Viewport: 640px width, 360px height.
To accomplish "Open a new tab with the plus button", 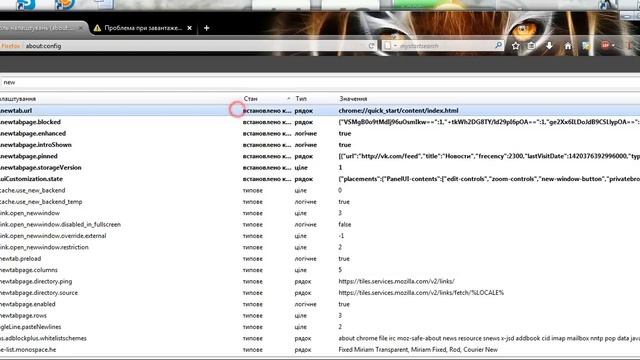I will tap(207, 28).
